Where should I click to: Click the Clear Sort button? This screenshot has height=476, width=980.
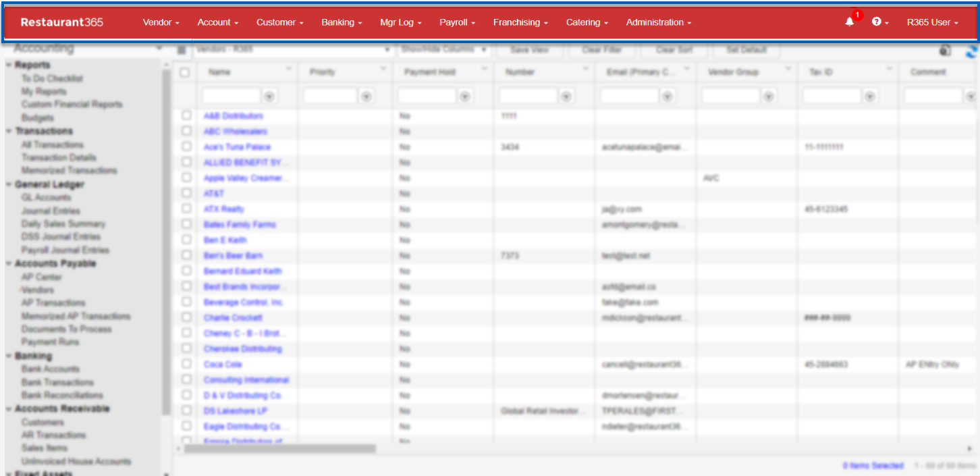674,50
